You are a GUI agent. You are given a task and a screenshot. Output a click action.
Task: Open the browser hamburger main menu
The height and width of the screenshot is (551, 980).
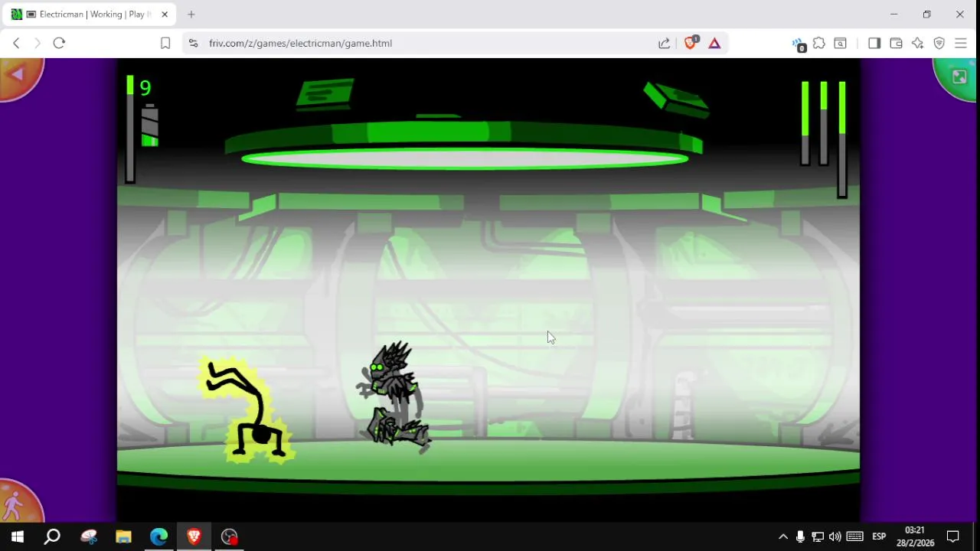coord(960,44)
